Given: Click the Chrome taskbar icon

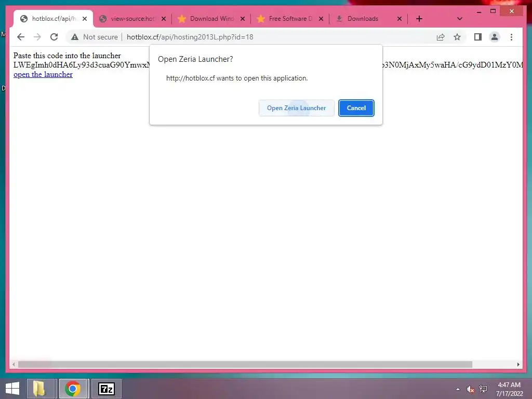Looking at the screenshot, I should tap(73, 389).
